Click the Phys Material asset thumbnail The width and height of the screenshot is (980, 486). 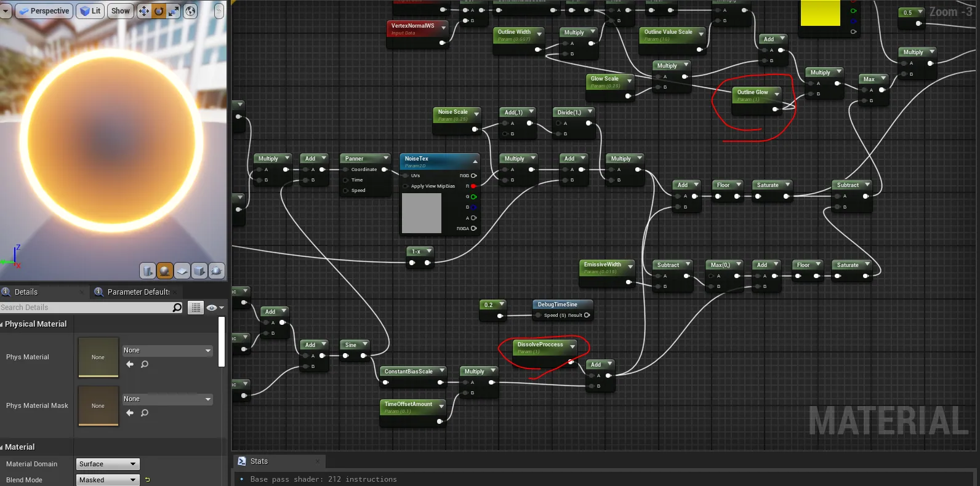[98, 357]
